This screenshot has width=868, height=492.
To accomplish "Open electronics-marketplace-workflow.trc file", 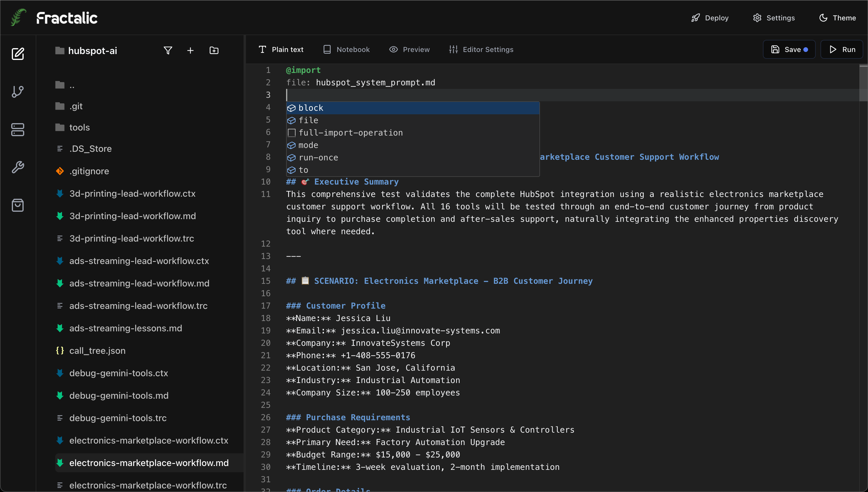I will tap(141, 485).
